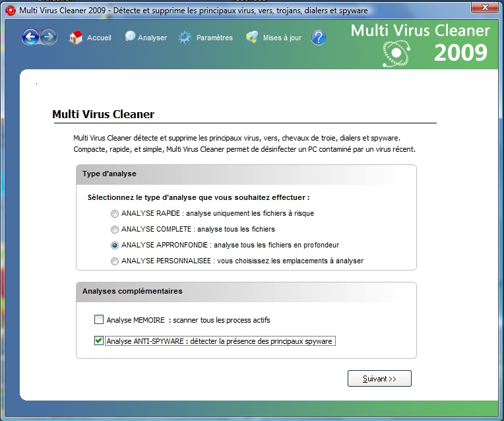Viewport: 504px width, 421px height.
Task: Open the Paramètres menu label
Action: 214,38
